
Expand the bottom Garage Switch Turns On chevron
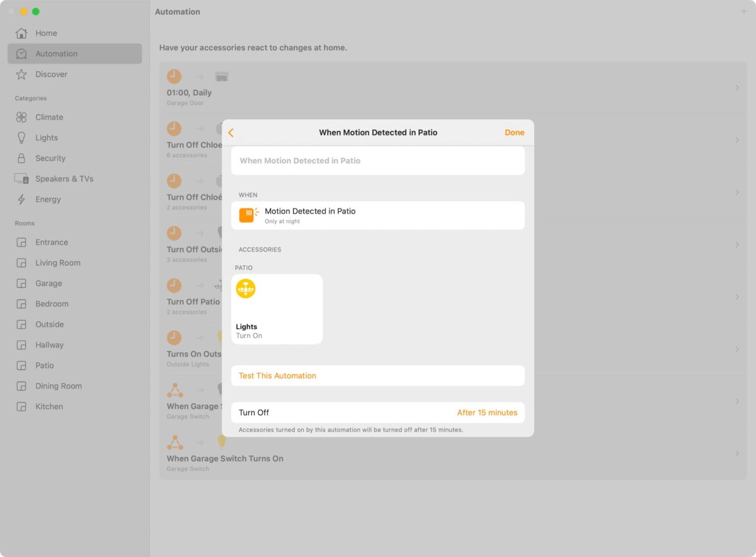737,454
